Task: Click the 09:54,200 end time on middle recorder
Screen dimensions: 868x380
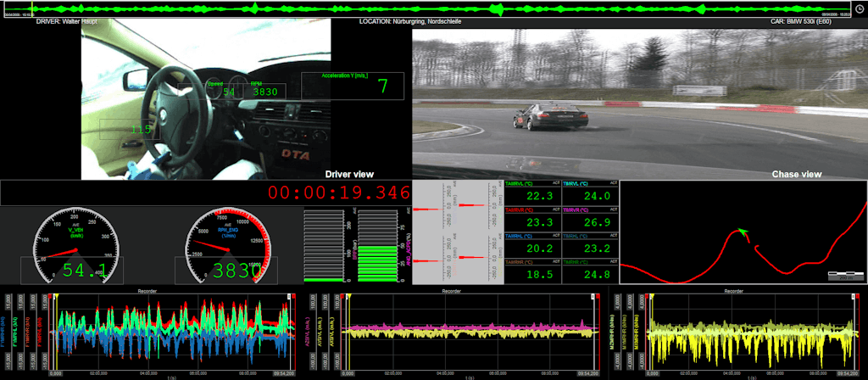Action: (588, 374)
